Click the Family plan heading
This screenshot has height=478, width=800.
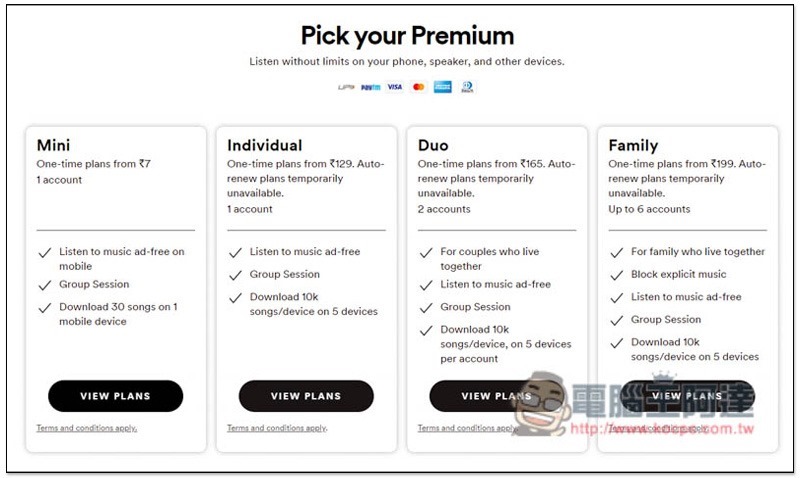click(x=633, y=145)
